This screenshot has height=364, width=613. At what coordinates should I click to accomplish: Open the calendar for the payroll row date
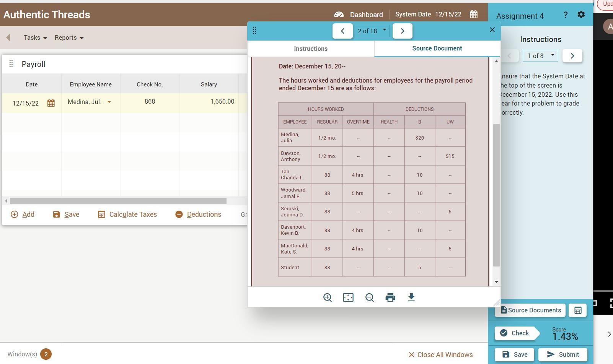tap(51, 102)
